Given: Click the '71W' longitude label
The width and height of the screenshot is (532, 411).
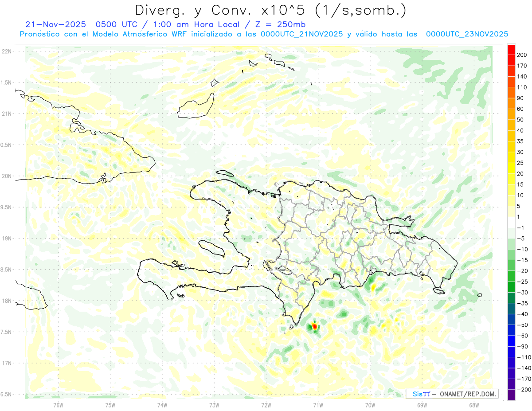Looking at the screenshot, I should point(318,405).
